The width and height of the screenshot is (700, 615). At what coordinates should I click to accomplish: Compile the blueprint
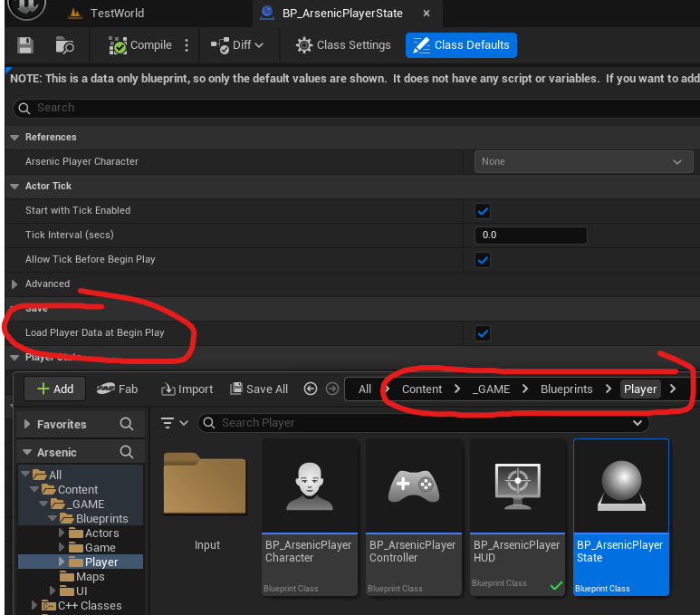point(140,45)
